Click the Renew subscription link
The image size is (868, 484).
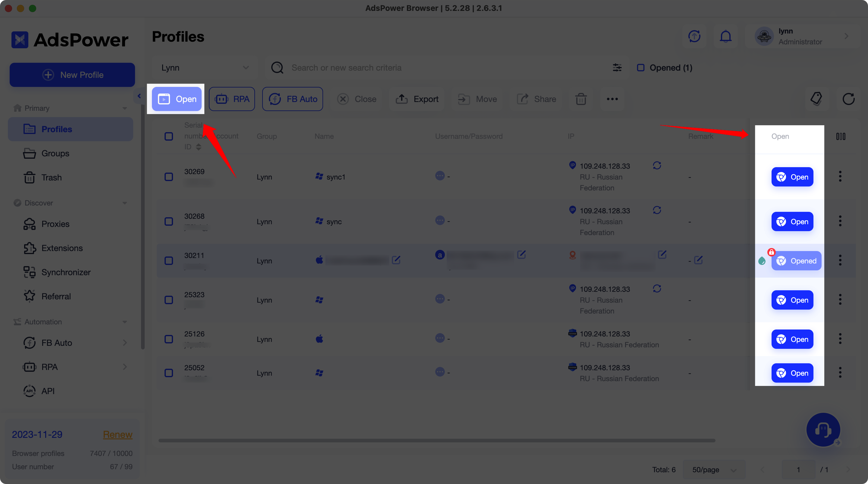(x=118, y=435)
